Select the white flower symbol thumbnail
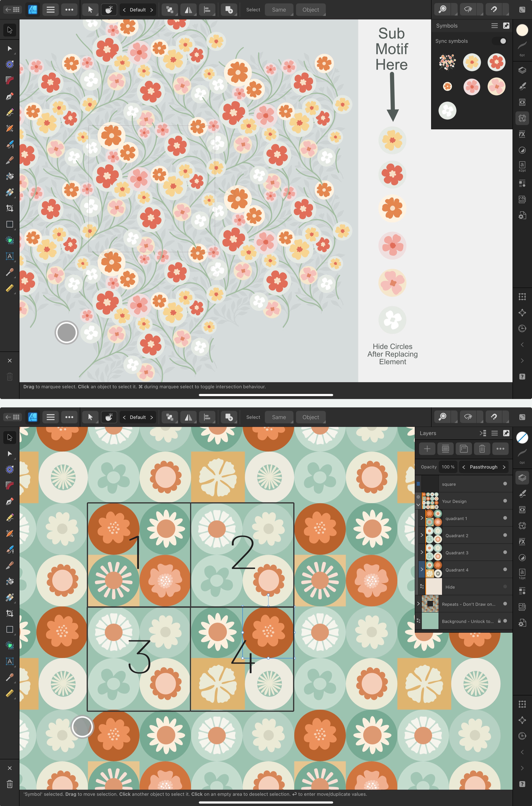The height and width of the screenshot is (806, 532). 447,110
